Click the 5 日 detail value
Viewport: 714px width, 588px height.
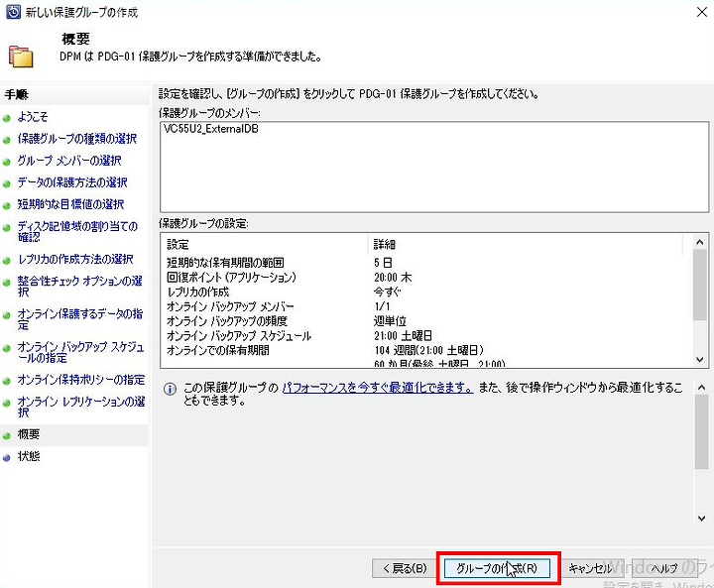tap(383, 263)
